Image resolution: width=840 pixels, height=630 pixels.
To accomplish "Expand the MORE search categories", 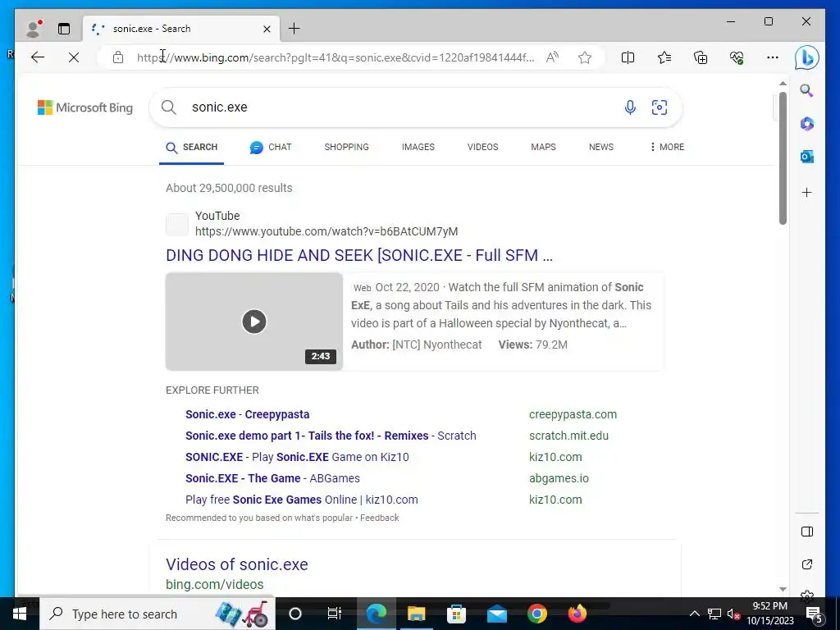I will click(x=667, y=147).
